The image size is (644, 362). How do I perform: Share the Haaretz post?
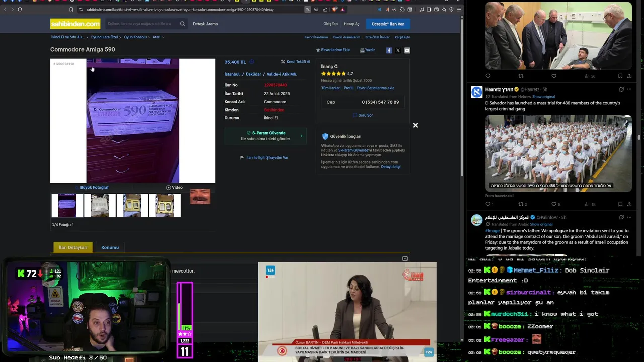pyautogui.click(x=629, y=204)
